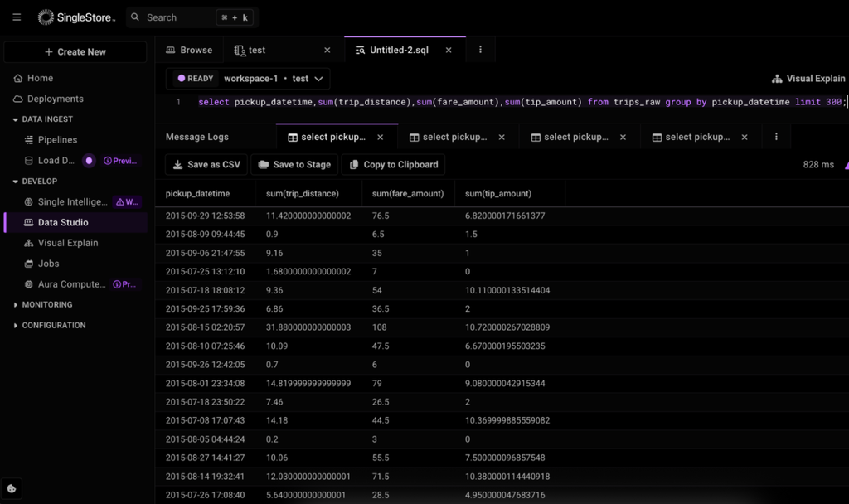This screenshot has width=849, height=504.
Task: Open result tabs more options menu
Action: click(x=776, y=137)
